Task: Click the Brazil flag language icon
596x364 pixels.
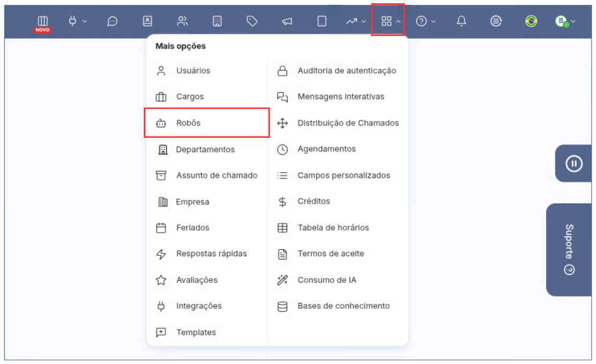Action: pos(531,21)
